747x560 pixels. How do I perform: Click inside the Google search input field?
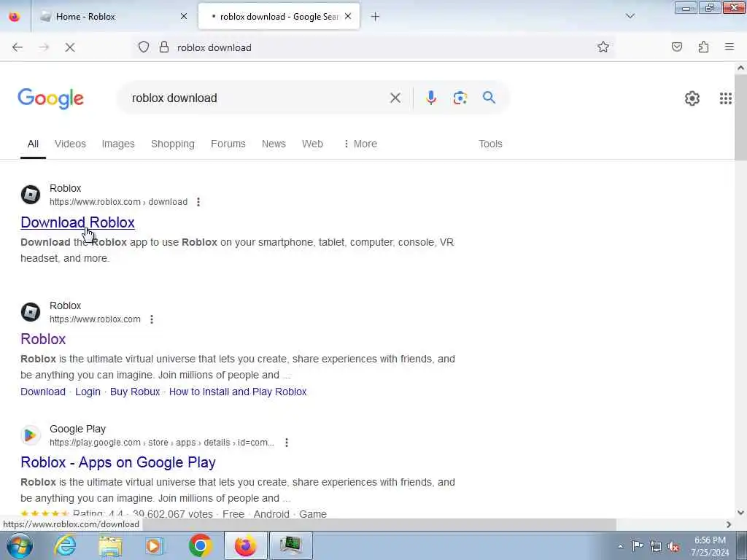[258, 98]
